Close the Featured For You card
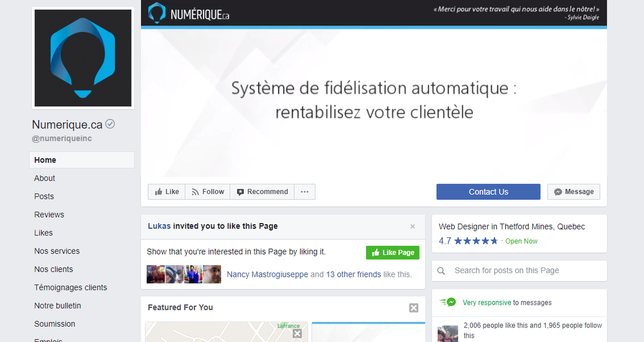The width and height of the screenshot is (644, 342). click(414, 308)
